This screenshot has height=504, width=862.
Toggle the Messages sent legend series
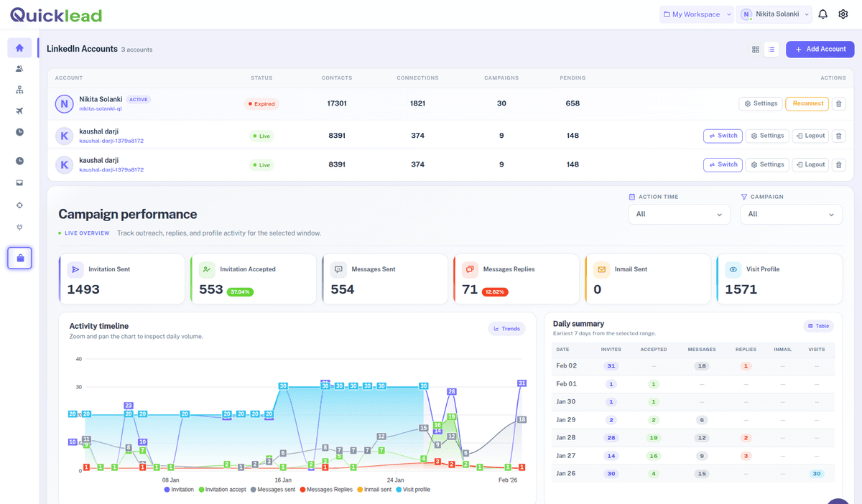click(272, 490)
